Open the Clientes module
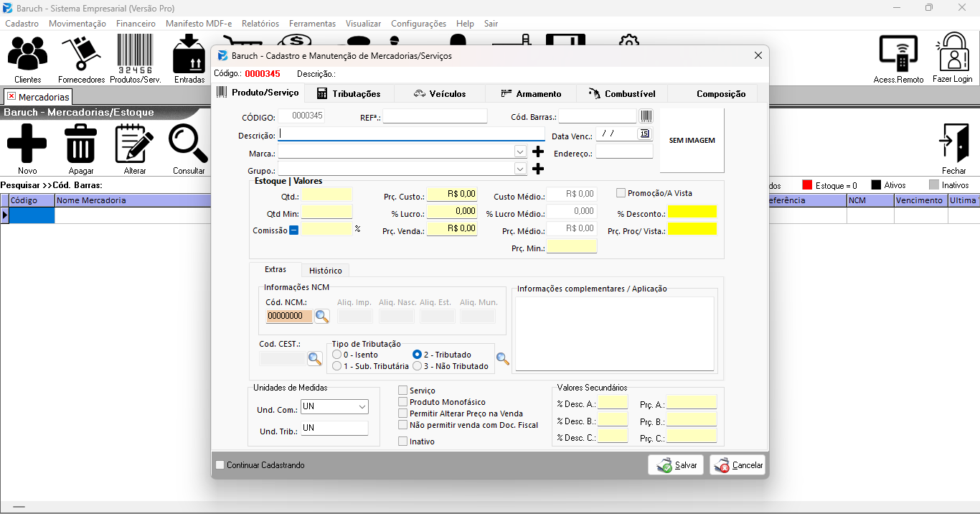Image resolution: width=980 pixels, height=514 pixels. (28, 59)
